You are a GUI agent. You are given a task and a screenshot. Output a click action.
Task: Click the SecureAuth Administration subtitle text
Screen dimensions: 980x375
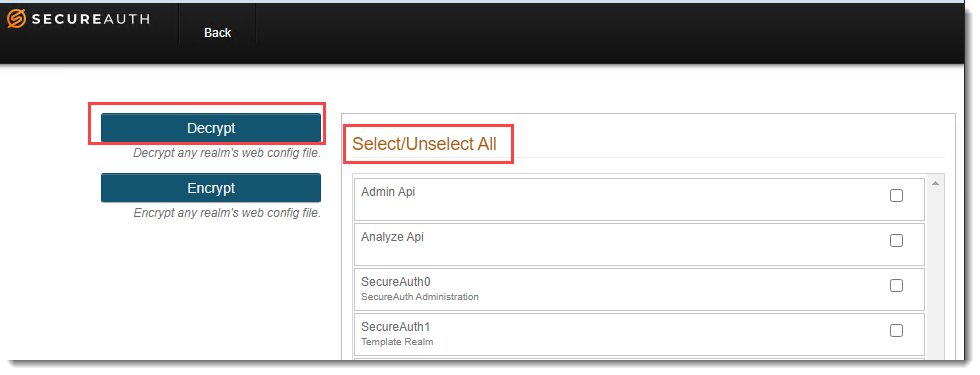click(x=420, y=297)
